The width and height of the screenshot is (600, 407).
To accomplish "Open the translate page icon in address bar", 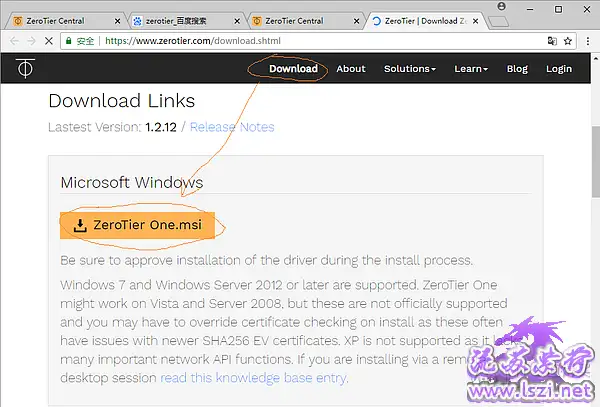I will pos(552,41).
